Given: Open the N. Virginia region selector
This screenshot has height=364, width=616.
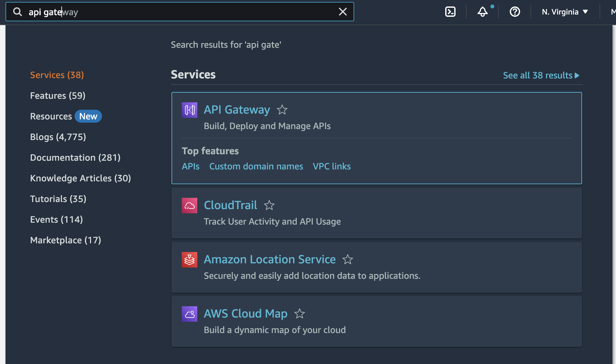Looking at the screenshot, I should pos(564,12).
